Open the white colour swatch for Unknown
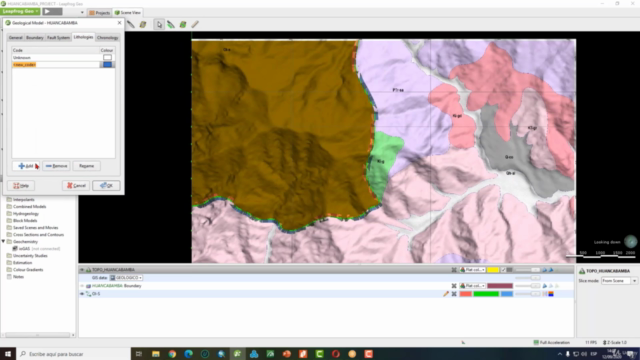The height and width of the screenshot is (360, 640). (x=107, y=58)
